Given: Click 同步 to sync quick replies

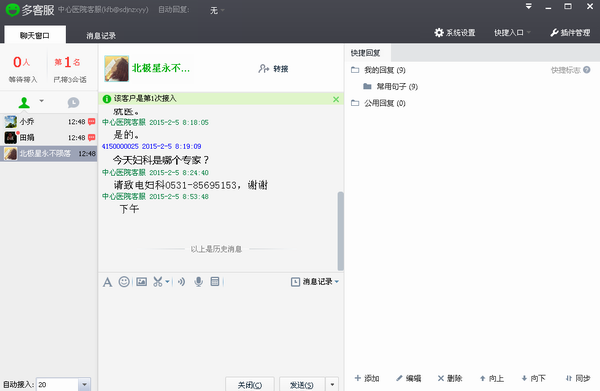Looking at the screenshot, I should [x=578, y=378].
